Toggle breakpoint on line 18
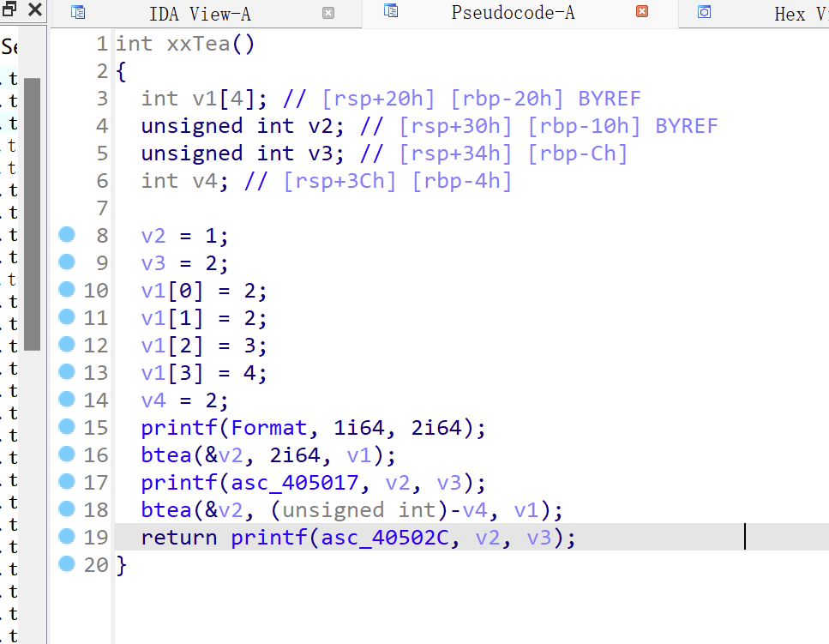Viewport: 829px width, 644px height. (67, 509)
